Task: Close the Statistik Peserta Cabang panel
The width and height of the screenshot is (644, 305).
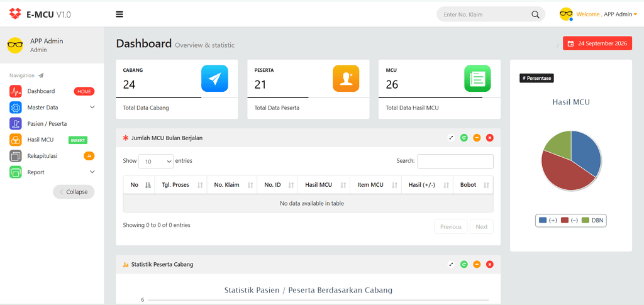Action: click(x=489, y=264)
